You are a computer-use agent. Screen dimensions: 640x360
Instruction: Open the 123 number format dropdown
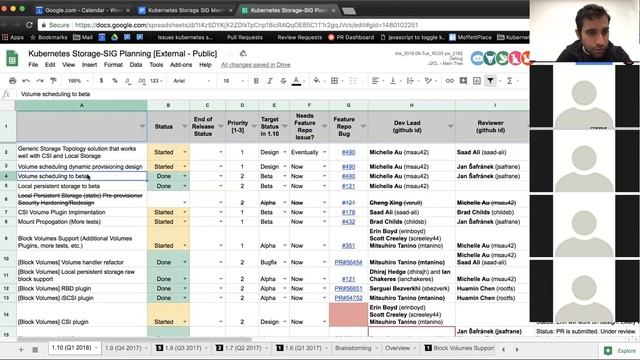pos(156,81)
